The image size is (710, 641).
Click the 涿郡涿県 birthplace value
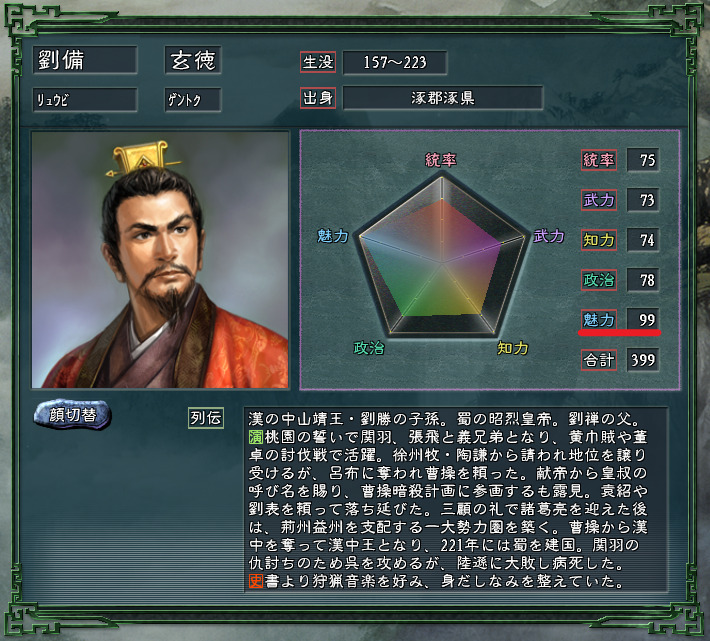pos(442,98)
